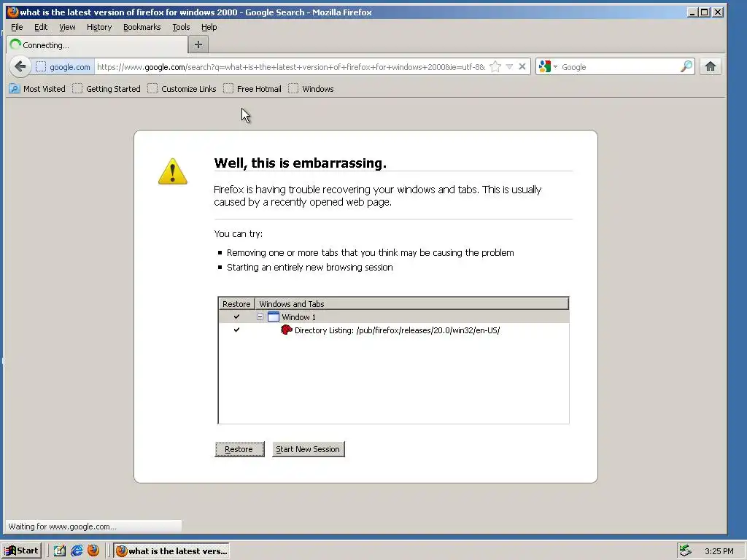Open the Edit menu
The height and width of the screenshot is (560, 747).
41,27
